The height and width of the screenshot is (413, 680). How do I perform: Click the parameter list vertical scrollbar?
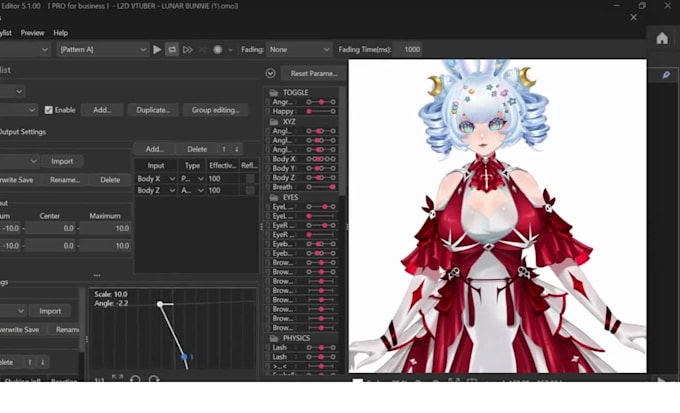pos(343,141)
